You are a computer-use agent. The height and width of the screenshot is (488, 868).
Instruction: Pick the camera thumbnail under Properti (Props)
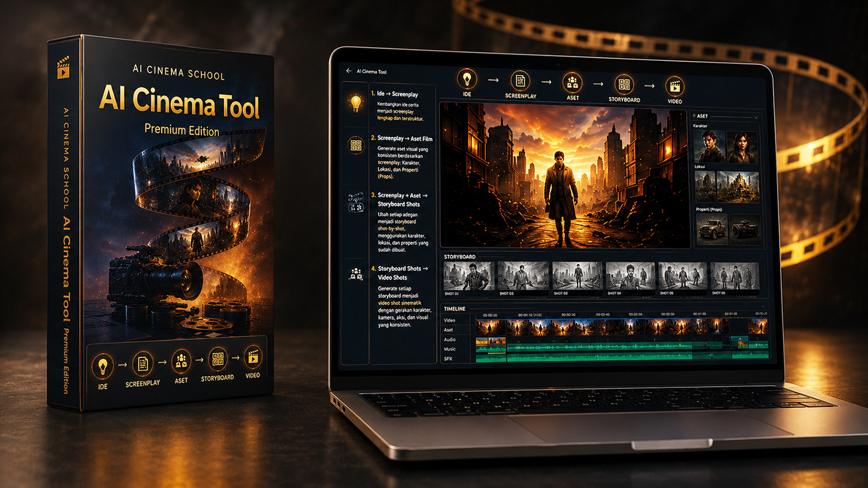[745, 230]
